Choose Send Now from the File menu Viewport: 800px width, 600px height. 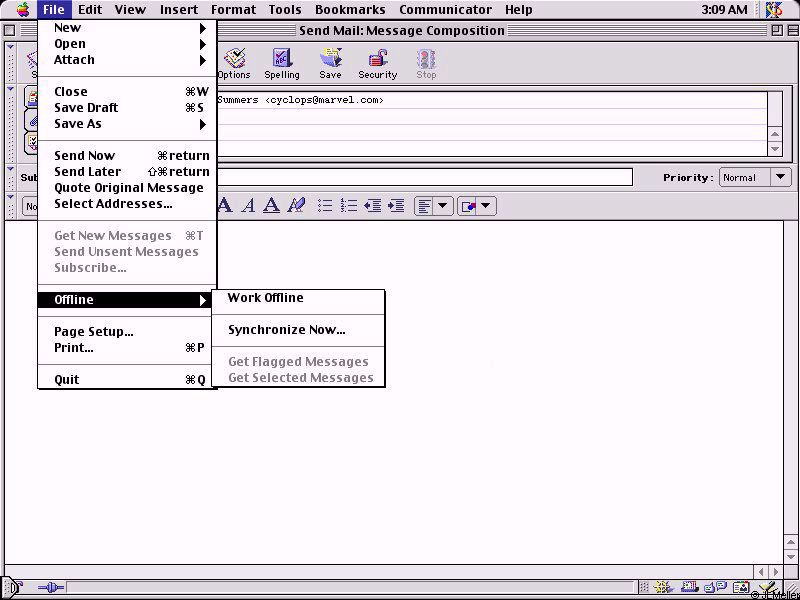coord(128,156)
